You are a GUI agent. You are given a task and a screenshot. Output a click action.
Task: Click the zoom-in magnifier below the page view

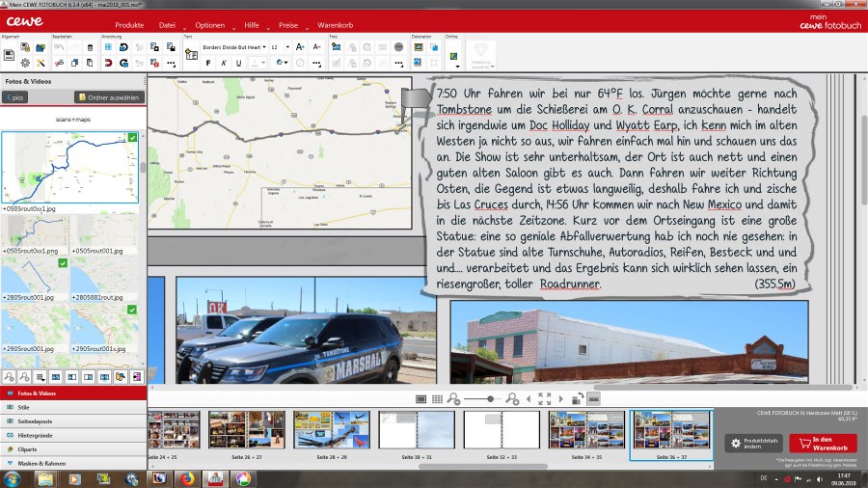click(x=512, y=399)
